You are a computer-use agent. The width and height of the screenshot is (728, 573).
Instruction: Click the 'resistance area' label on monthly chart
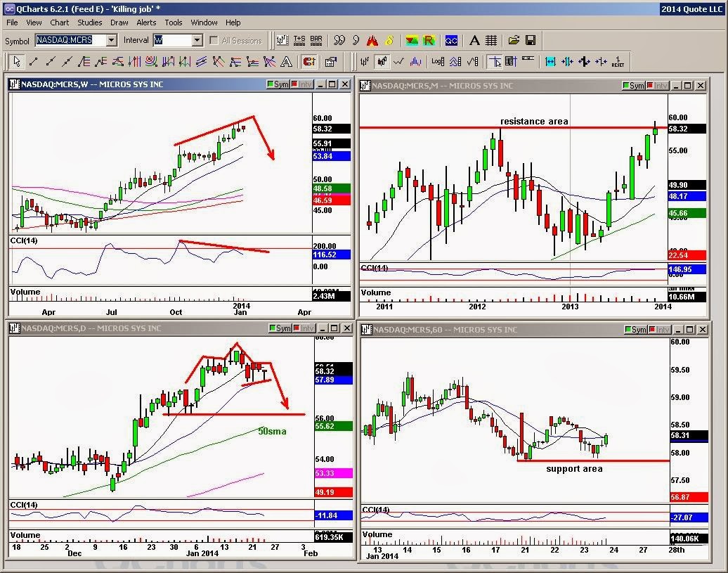click(534, 121)
